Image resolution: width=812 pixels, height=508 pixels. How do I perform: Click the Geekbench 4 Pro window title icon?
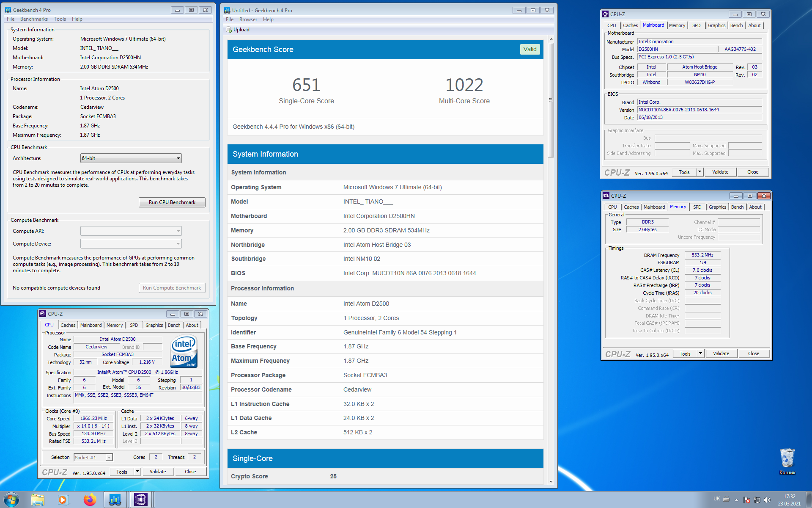coord(8,10)
